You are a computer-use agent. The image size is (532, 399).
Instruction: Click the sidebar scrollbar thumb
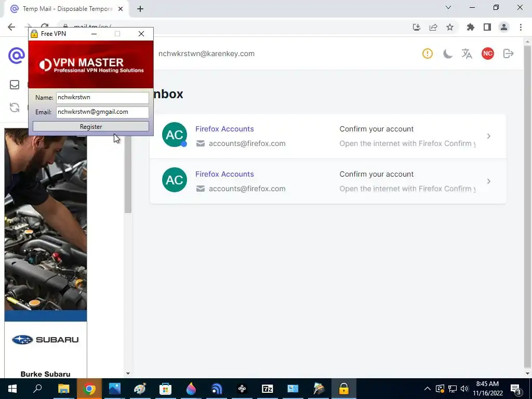point(128,175)
